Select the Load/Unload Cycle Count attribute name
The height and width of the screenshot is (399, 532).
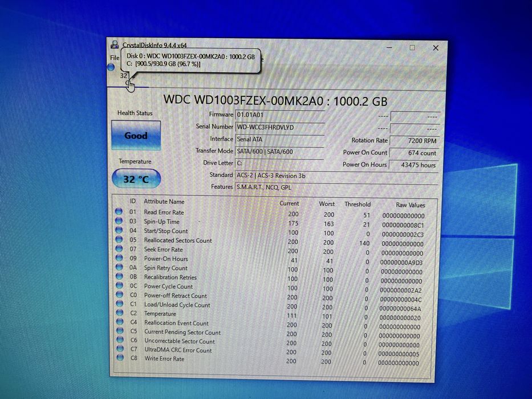coord(177,305)
